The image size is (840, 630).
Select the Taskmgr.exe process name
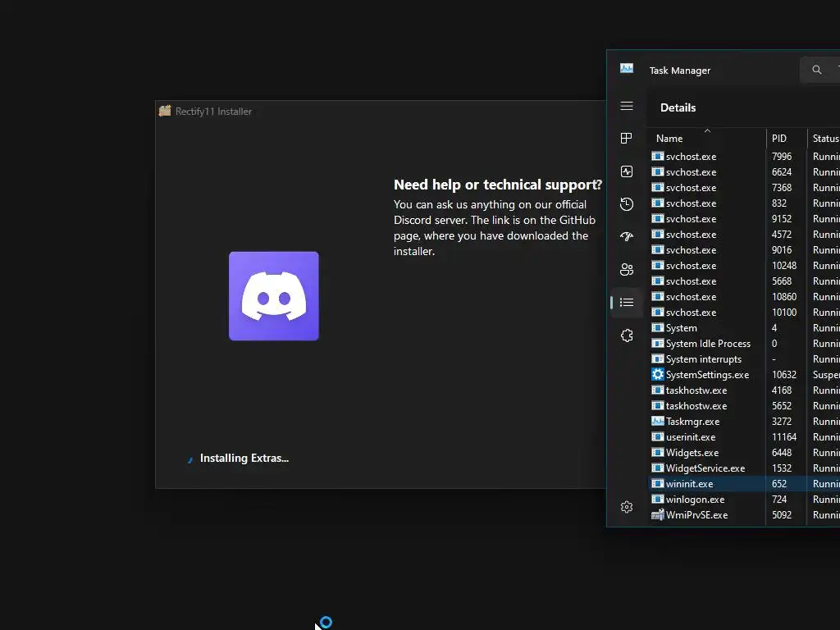point(692,421)
